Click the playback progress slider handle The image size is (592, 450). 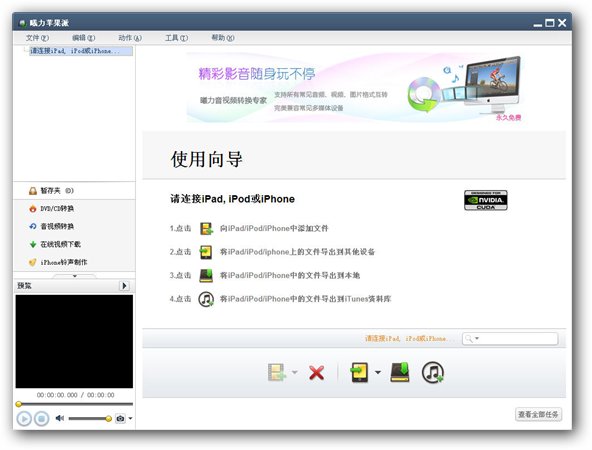point(18,404)
